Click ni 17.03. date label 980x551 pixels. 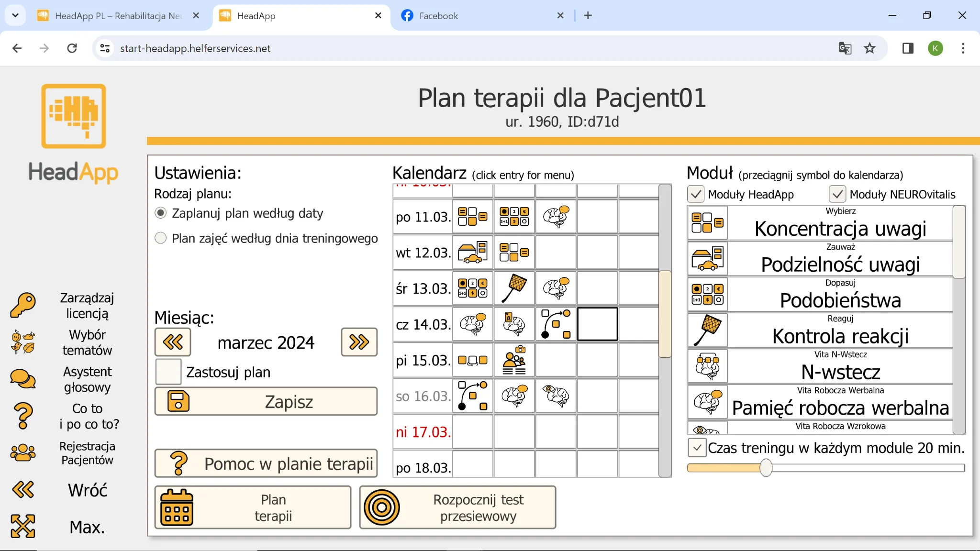tap(423, 432)
